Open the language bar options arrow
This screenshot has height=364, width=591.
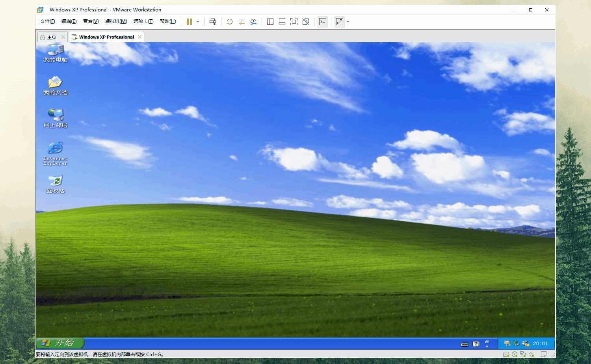click(x=487, y=346)
